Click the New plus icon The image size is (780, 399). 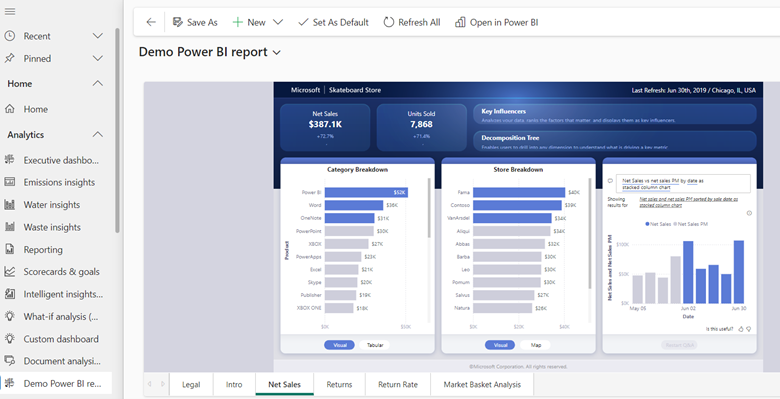click(x=238, y=22)
